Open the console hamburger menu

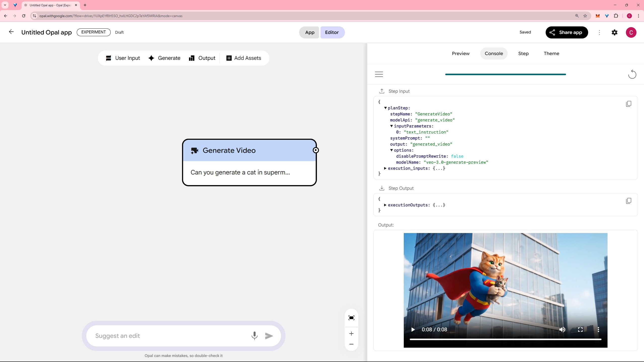tap(379, 74)
